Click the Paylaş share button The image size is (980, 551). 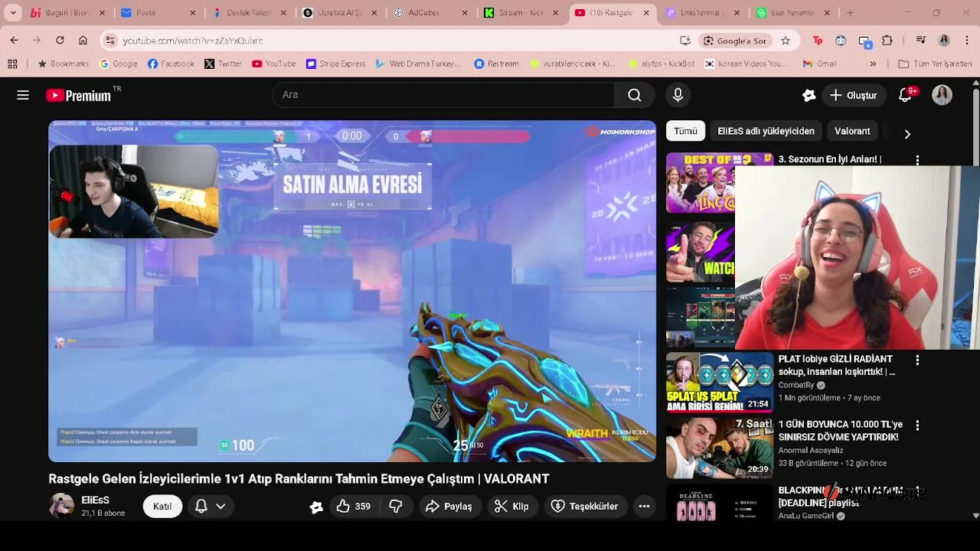pos(449,507)
